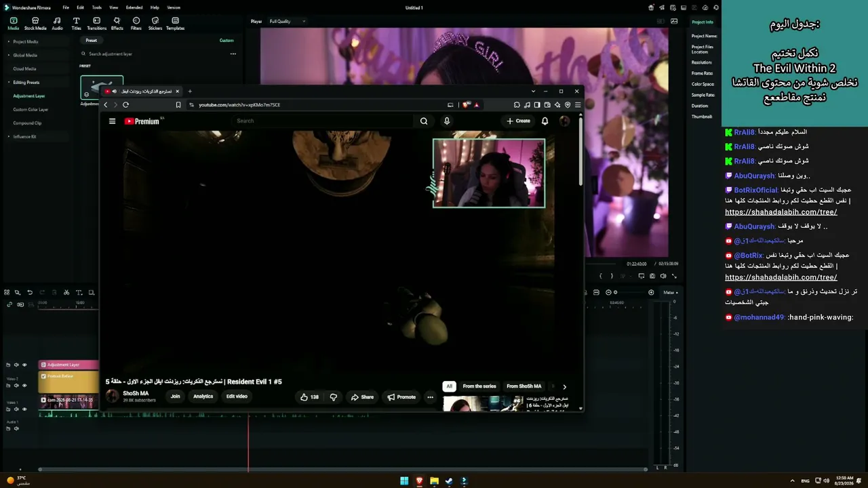Open the Transitions panel in Filmora

click(96, 24)
